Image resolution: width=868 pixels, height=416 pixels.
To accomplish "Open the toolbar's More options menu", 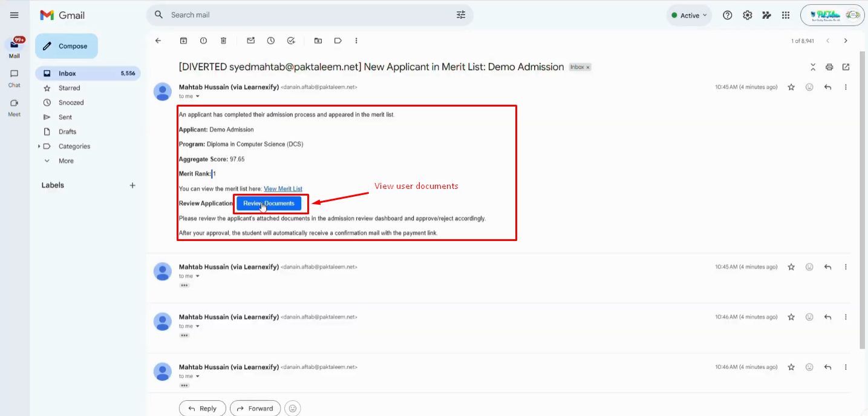I will tap(356, 41).
